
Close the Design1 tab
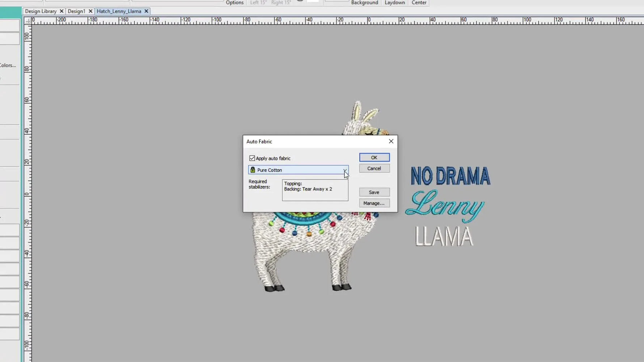coord(90,11)
